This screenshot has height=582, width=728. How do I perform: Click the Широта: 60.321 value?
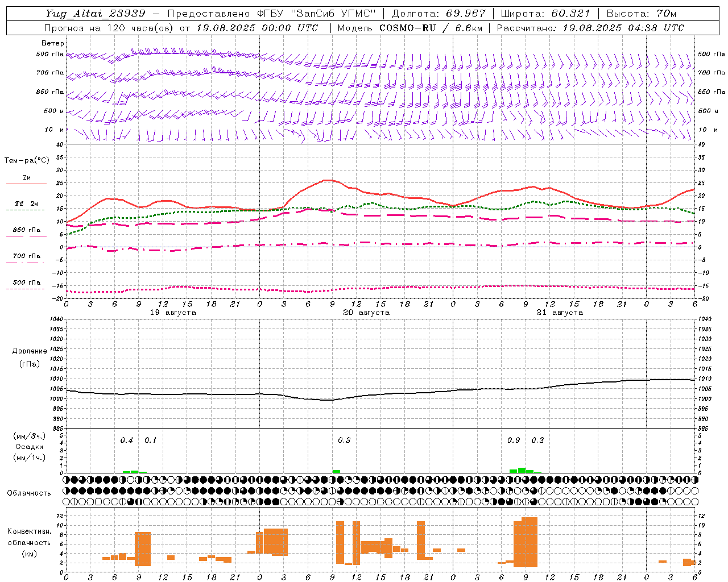click(545, 14)
